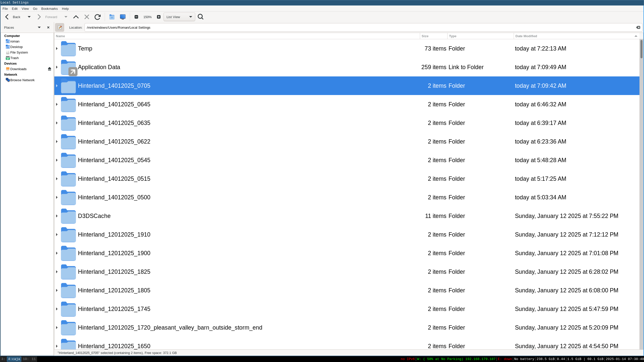Open the Bookmarks menu
Screen dimensions: 644x362
(49, 9)
